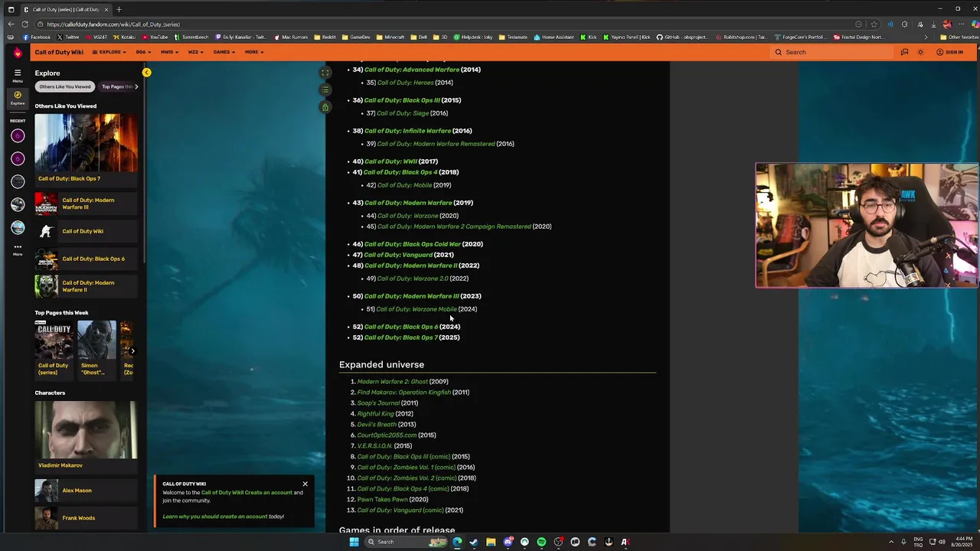Open the Vladimir Makarov character image
The image size is (980, 551).
86,429
